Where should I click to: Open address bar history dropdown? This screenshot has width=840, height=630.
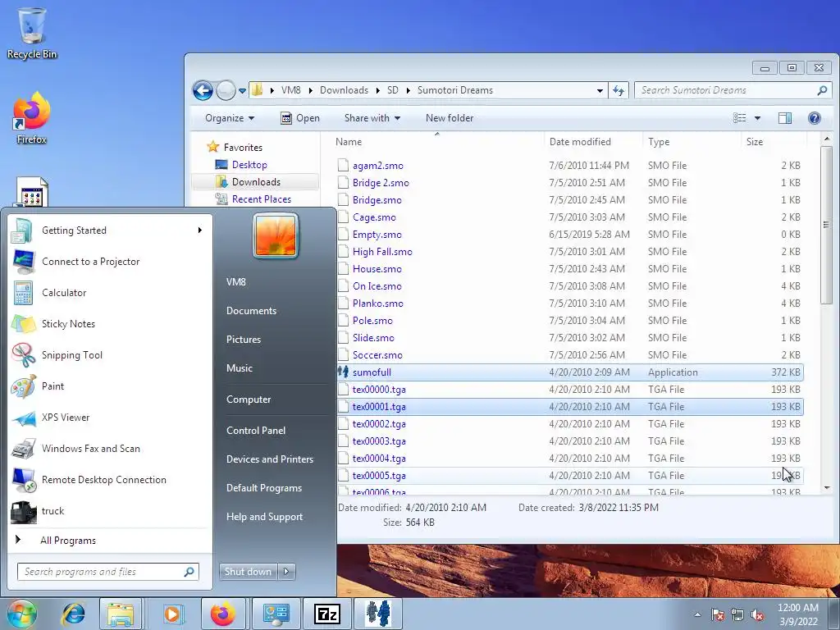pyautogui.click(x=600, y=90)
